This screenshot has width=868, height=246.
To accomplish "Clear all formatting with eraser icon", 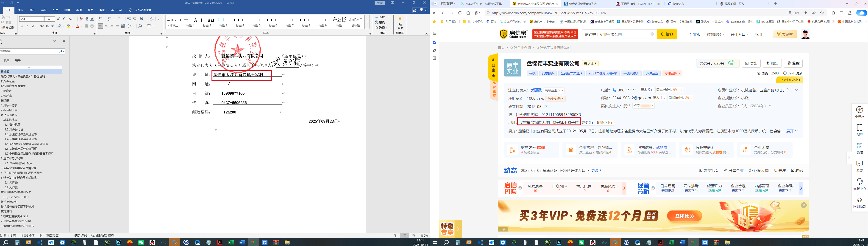I will [x=81, y=19].
